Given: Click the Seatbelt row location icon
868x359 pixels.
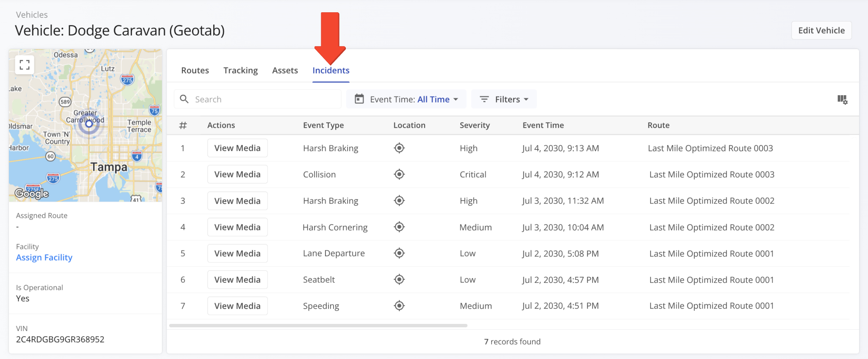Looking at the screenshot, I should pos(399,279).
